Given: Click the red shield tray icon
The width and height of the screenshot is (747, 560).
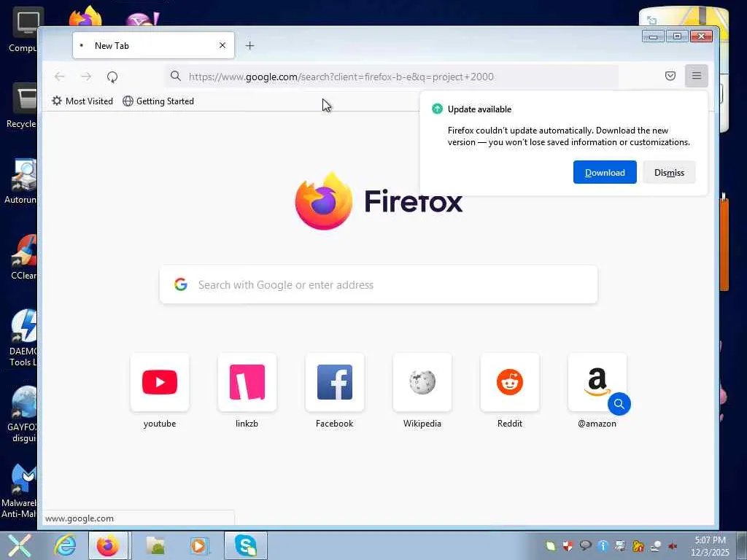Looking at the screenshot, I should pos(568,546).
